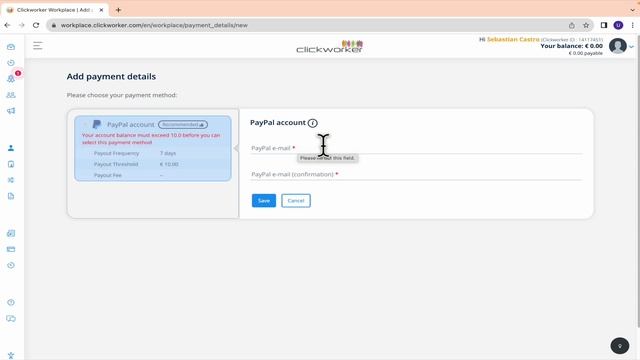The height and width of the screenshot is (360, 640).
Task: Click the 'Payout Threshold' row label
Action: (x=116, y=164)
